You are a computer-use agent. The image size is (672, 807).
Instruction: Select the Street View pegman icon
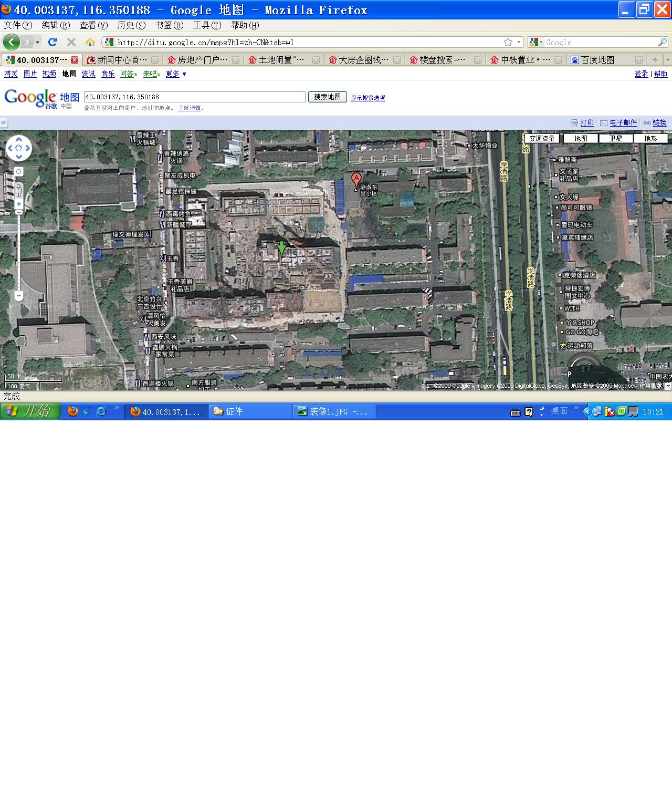point(19,190)
